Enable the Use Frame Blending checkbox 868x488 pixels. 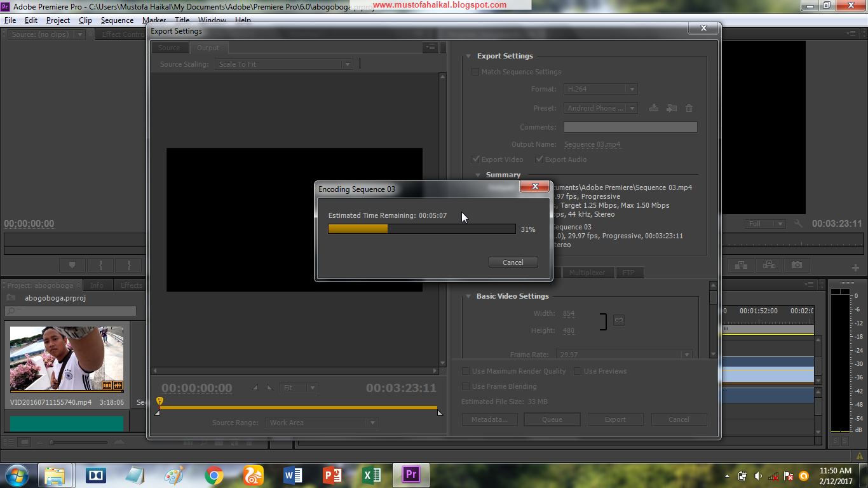(466, 386)
